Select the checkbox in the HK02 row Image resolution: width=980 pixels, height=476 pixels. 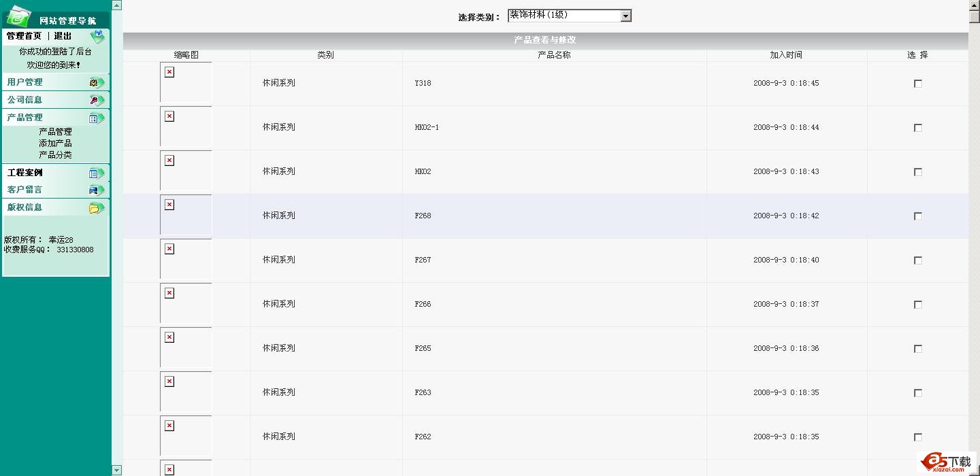pyautogui.click(x=917, y=172)
